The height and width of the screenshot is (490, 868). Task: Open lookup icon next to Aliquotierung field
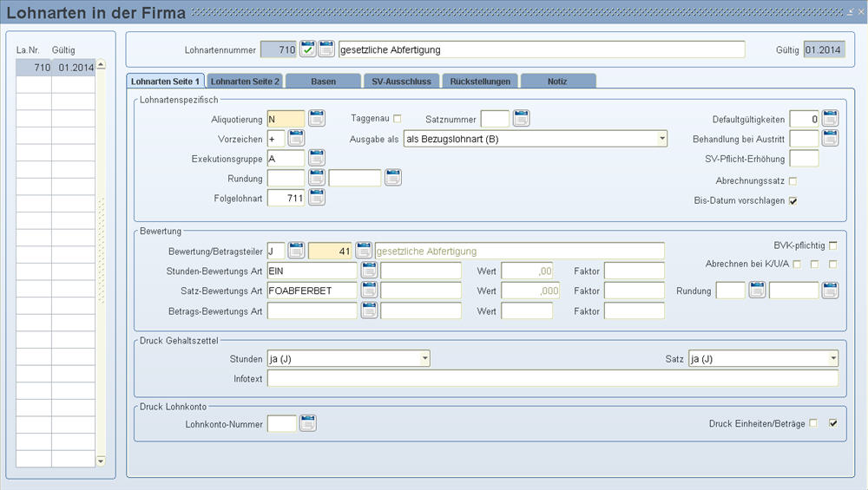click(317, 118)
